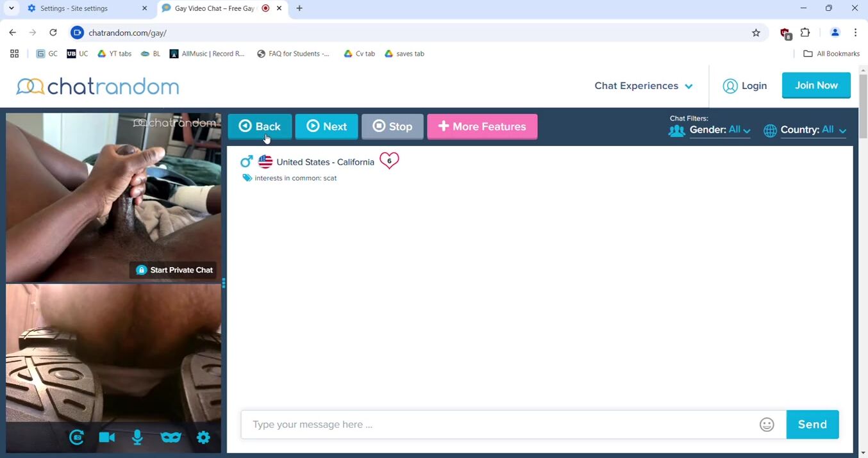Open the video settings gear icon

click(203, 438)
